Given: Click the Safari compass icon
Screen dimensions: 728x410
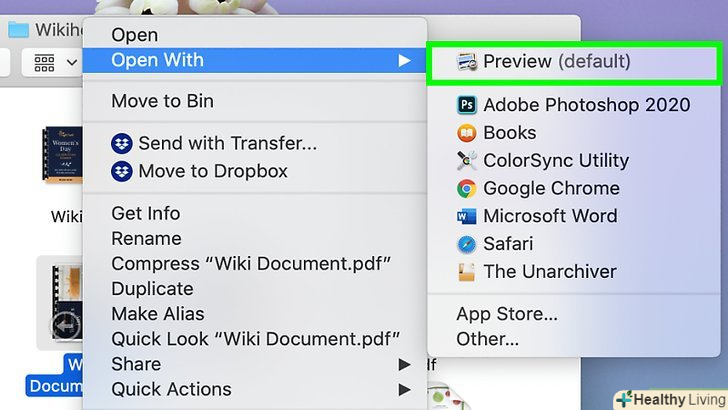Looking at the screenshot, I should [467, 244].
